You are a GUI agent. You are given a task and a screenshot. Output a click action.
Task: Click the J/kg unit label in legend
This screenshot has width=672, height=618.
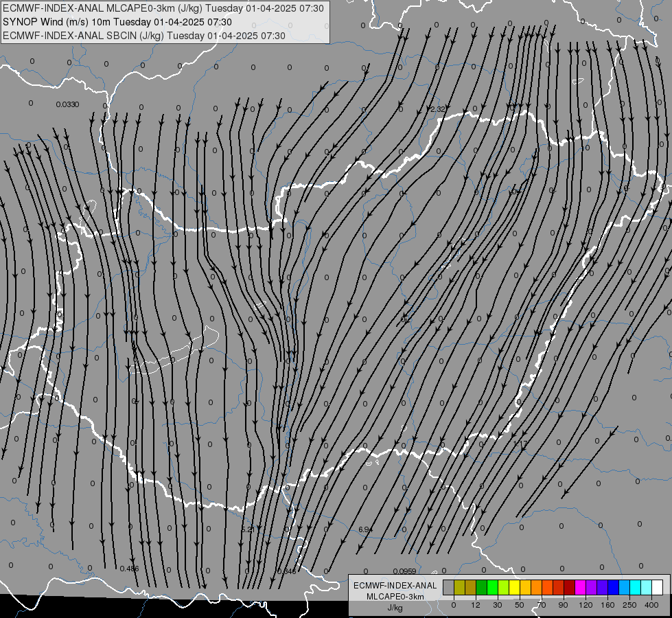395,608
